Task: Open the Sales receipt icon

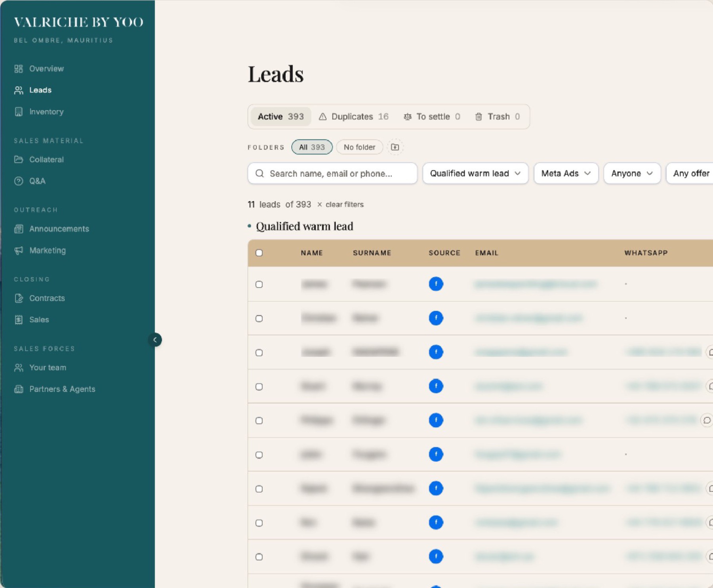Action: point(19,320)
